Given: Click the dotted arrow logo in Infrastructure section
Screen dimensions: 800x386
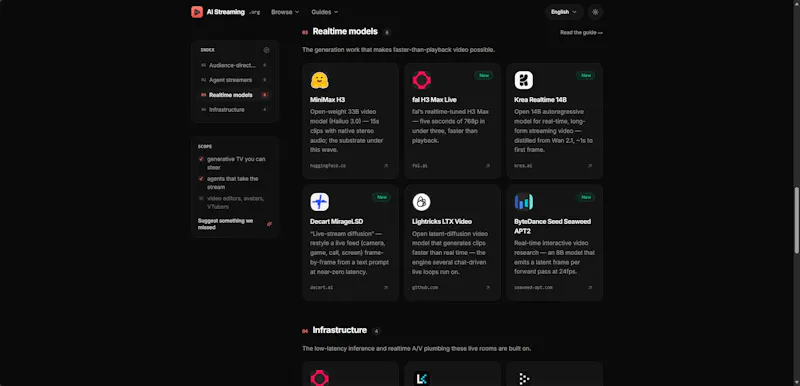Looking at the screenshot, I should 523,378.
